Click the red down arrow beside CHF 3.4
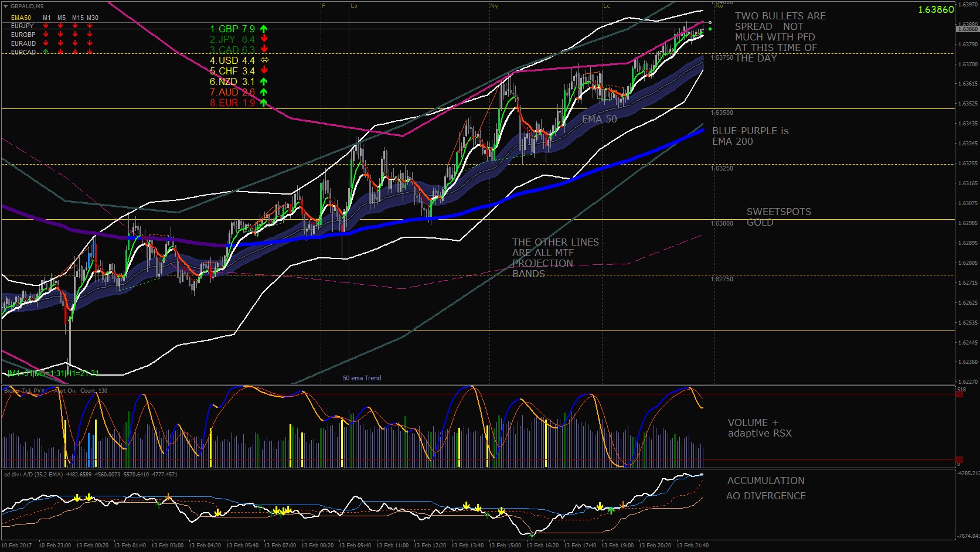Screen dimensions: 980x552 pos(264,71)
